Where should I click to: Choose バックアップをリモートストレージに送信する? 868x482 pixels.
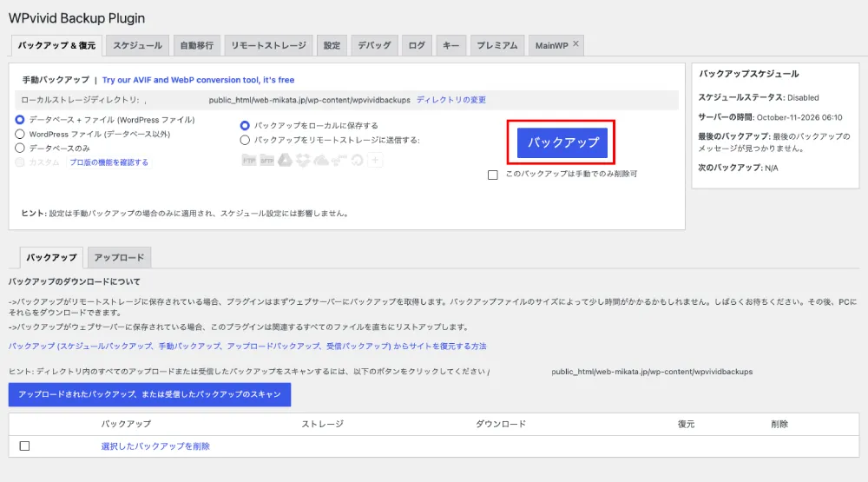pyautogui.click(x=245, y=140)
